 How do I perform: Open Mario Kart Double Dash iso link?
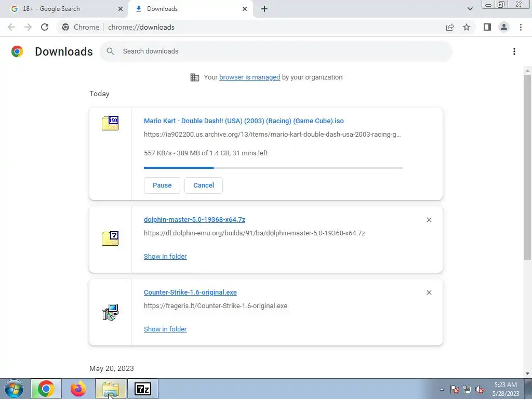click(244, 121)
